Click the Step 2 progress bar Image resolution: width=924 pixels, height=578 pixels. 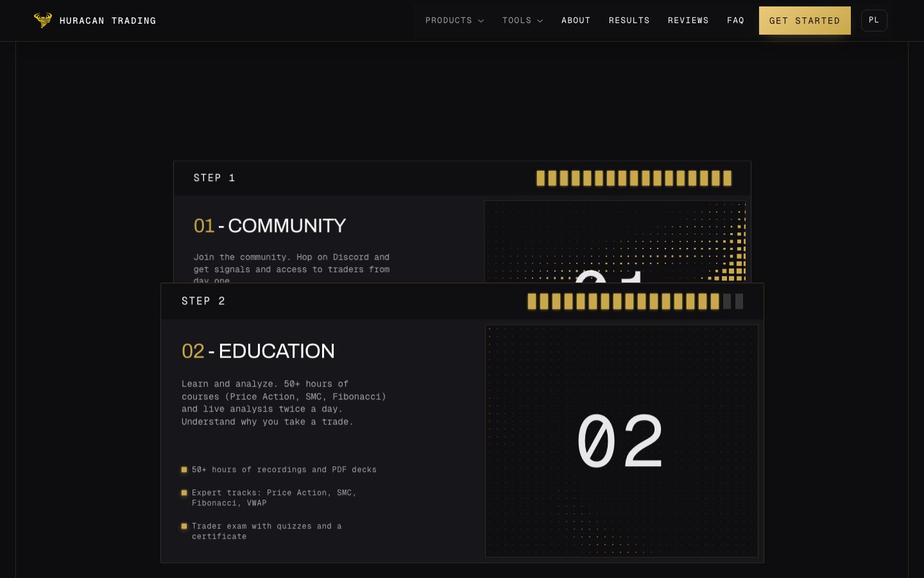[x=635, y=301]
